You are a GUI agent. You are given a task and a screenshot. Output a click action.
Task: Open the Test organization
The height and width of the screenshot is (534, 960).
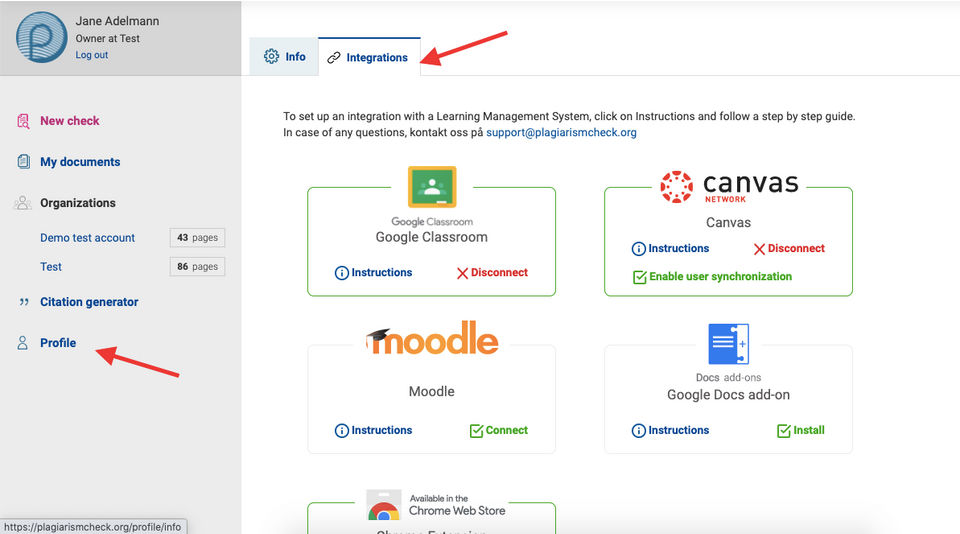(51, 266)
